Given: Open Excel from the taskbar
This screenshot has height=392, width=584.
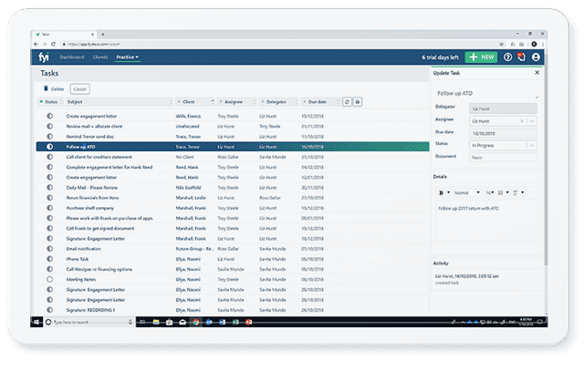Looking at the screenshot, I should point(235,322).
